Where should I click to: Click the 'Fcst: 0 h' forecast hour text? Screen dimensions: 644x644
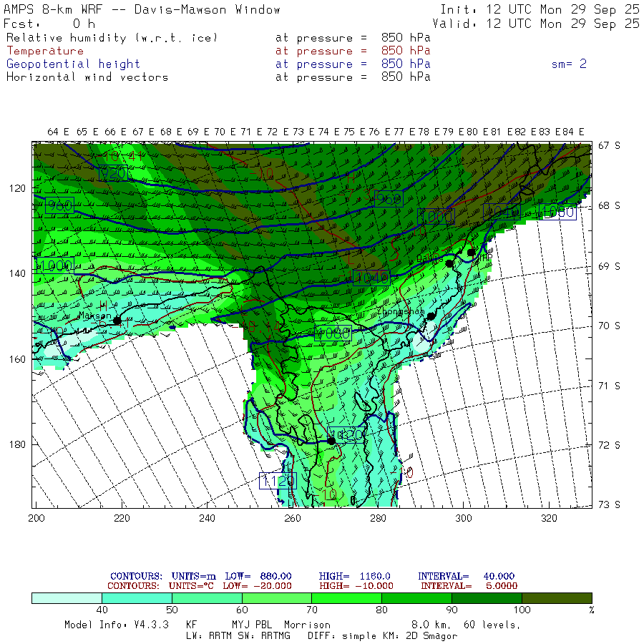click(49, 24)
